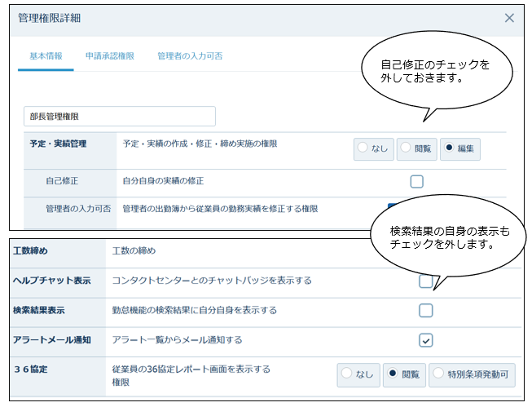532x407 pixels.
Task: Enable the ヘルプチャット表示 checkbox
Action: [425, 281]
